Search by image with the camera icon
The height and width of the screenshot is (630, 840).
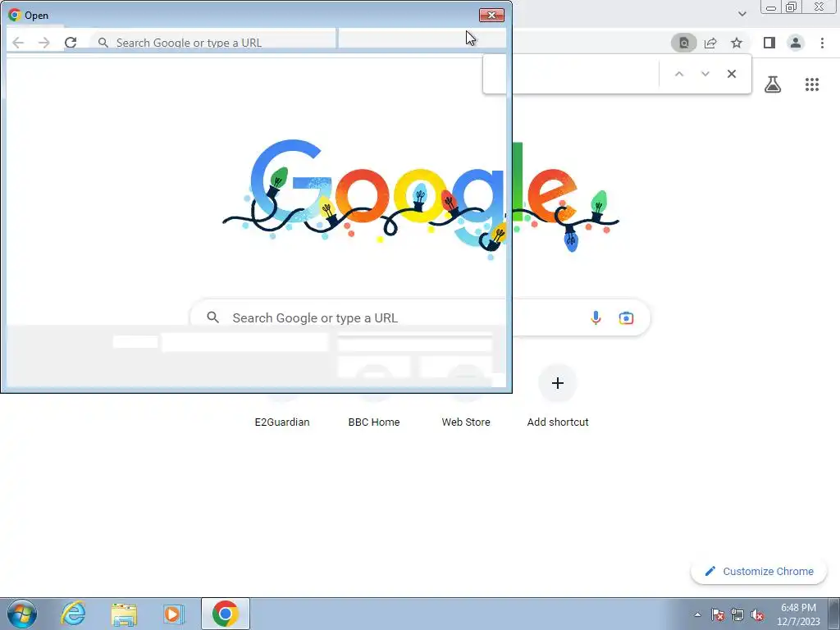pyautogui.click(x=626, y=317)
